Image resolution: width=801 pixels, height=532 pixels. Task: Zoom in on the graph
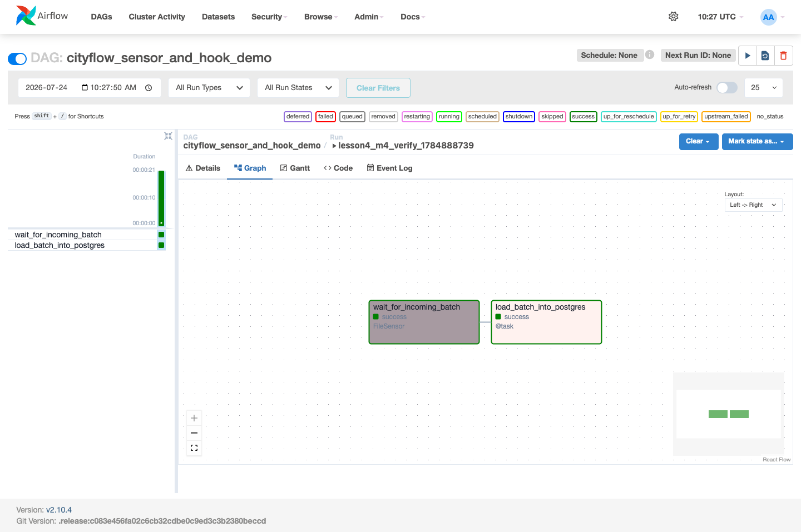click(x=194, y=418)
